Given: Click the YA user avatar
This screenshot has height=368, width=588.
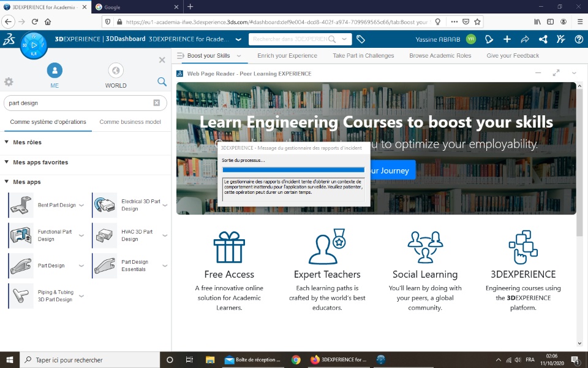Looking at the screenshot, I should [x=471, y=39].
